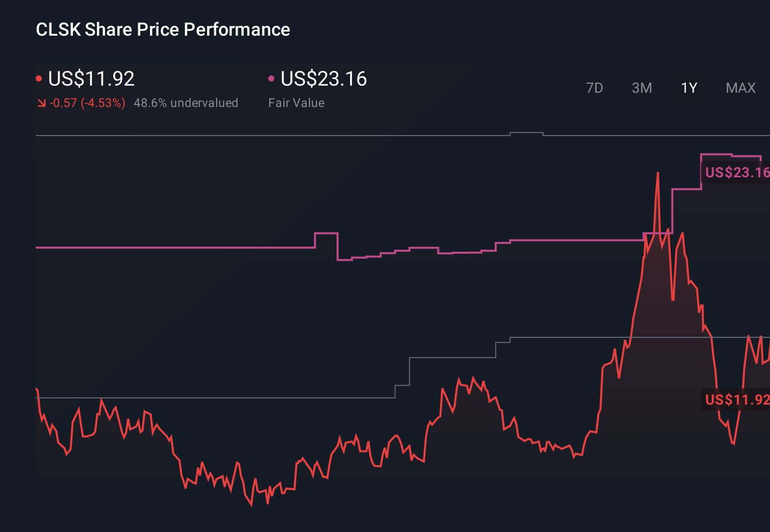Show MAX price history
The width and height of the screenshot is (770, 532).
(740, 88)
